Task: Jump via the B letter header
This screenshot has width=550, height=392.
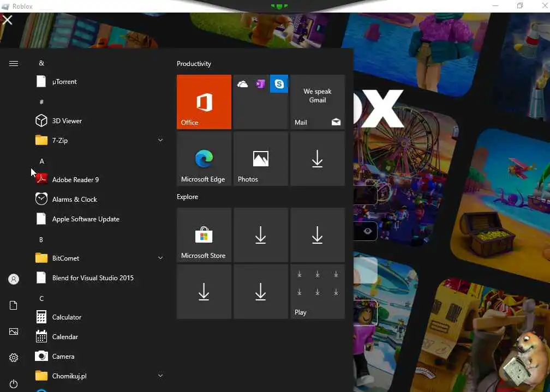Action: tap(41, 240)
